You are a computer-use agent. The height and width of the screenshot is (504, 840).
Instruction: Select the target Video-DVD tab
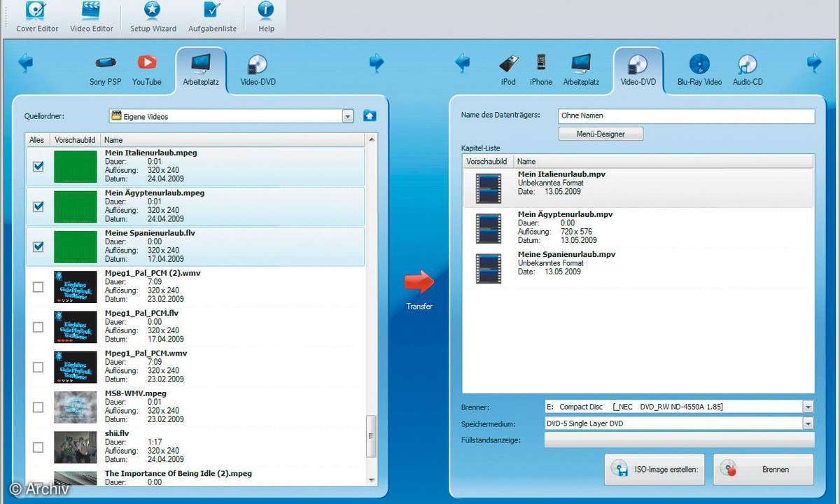tap(638, 70)
